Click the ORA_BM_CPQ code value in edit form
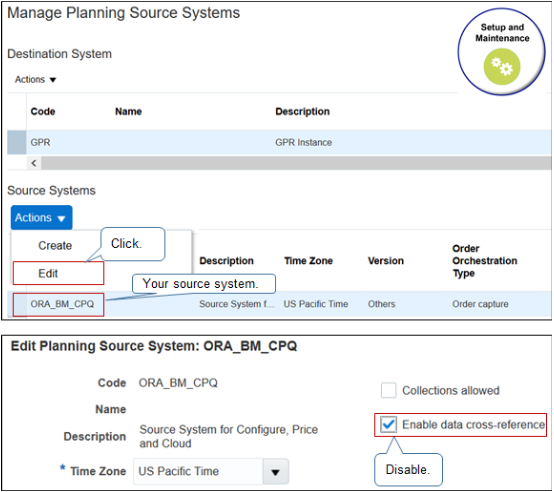The width and height of the screenshot is (554, 492). click(178, 383)
